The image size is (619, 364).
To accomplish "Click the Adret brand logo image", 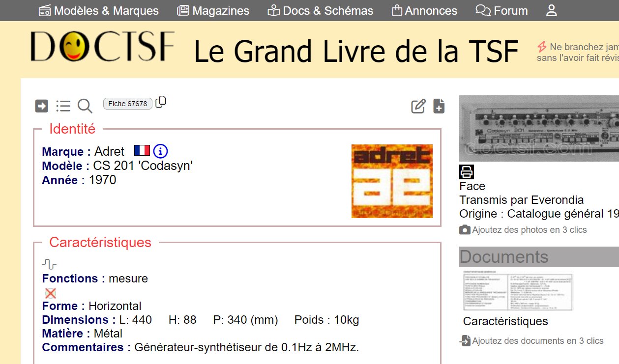I will [x=392, y=181].
